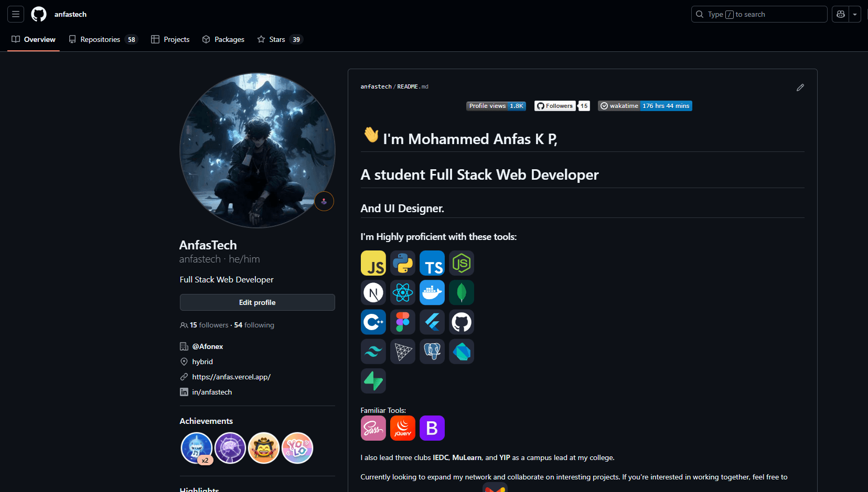View the Galaxy Brain achievement badge
Viewport: 868px width, 492px height.
[230, 448]
